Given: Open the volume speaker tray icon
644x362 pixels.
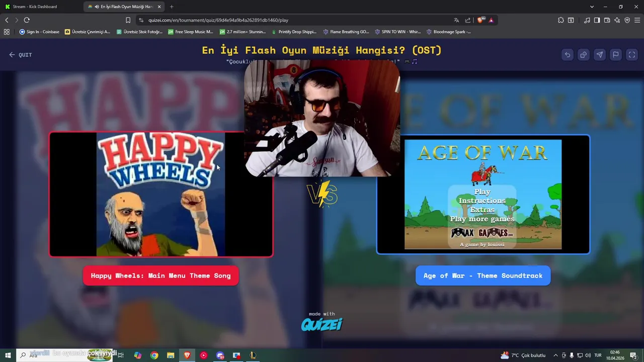Looking at the screenshot, I should [588, 355].
